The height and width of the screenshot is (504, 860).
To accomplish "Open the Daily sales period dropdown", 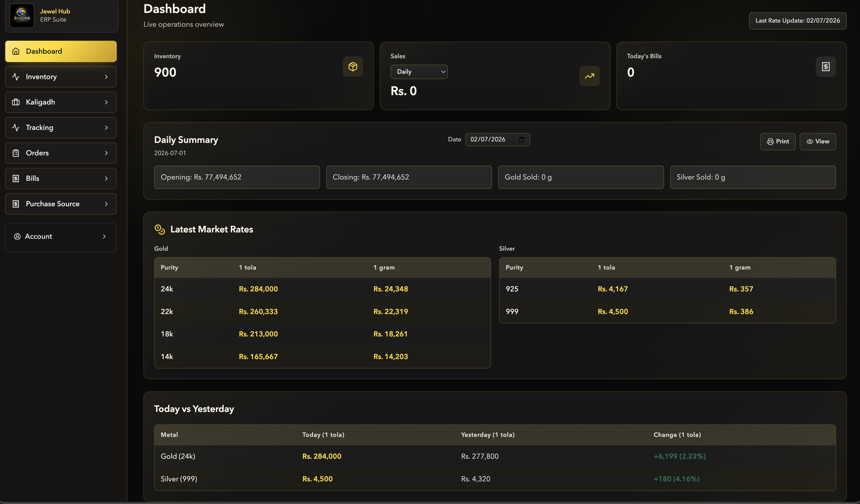I will click(x=419, y=72).
